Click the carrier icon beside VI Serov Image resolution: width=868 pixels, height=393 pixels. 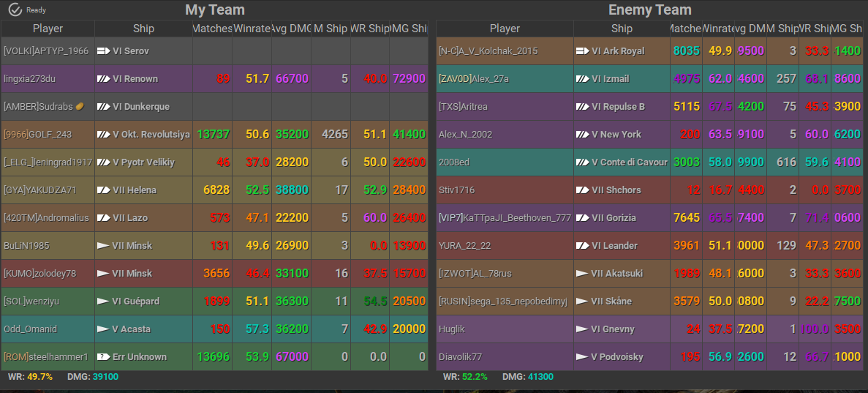tap(103, 51)
